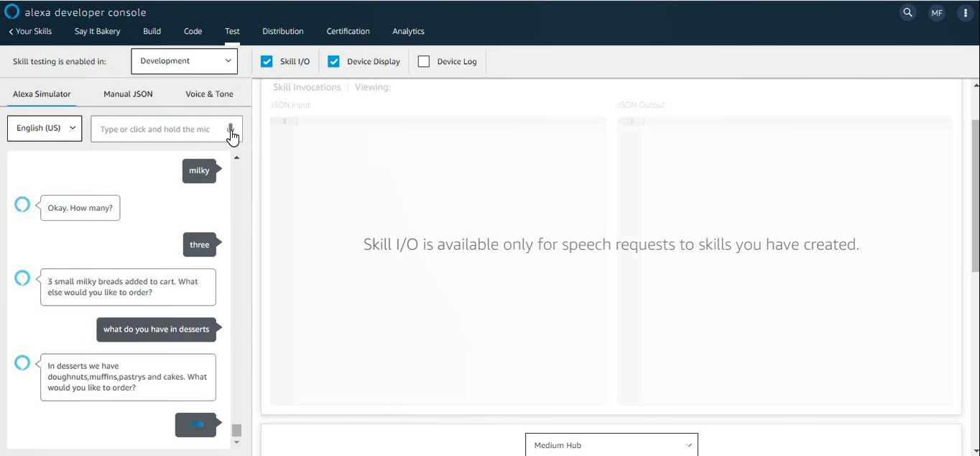Click the 'Viewing:' label text
The width and height of the screenshot is (980, 456).
pyautogui.click(x=373, y=87)
